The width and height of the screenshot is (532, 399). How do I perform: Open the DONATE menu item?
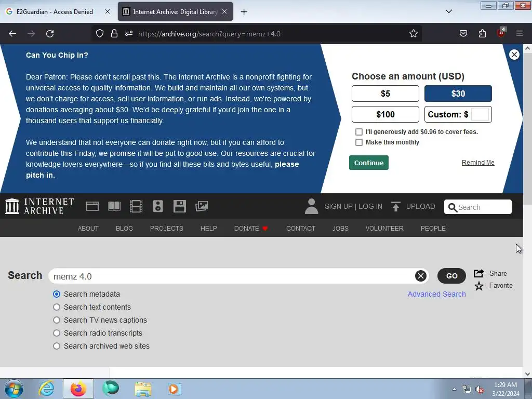[251, 229]
